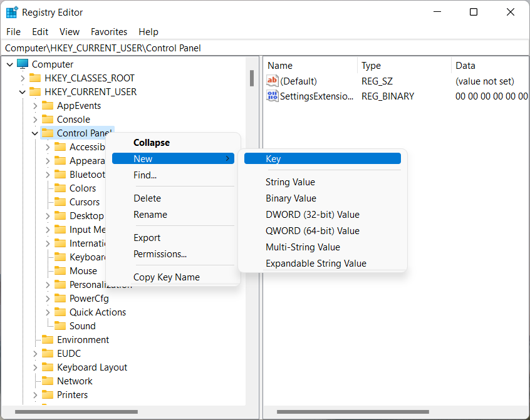Click the Colors folder icon
530x420 pixels.
coord(60,188)
